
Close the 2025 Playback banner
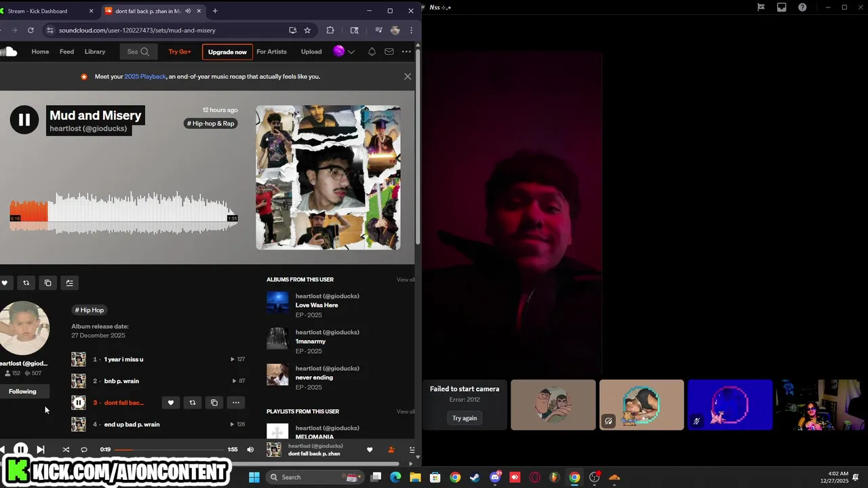pos(408,77)
